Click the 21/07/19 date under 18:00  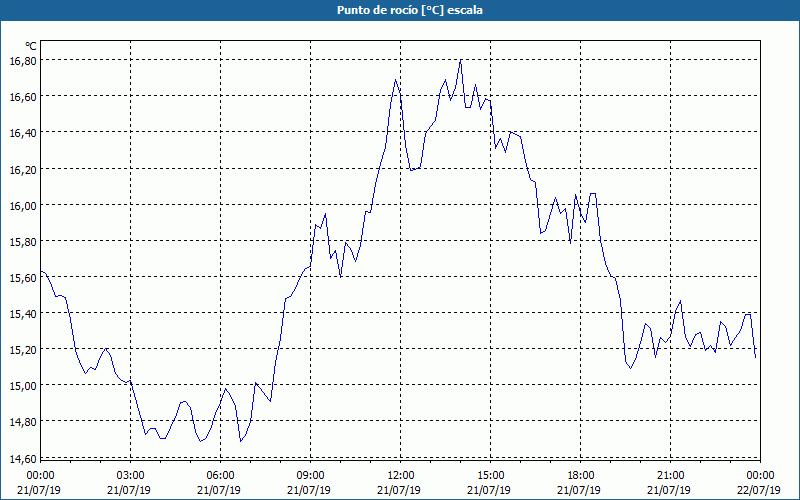pos(579,490)
